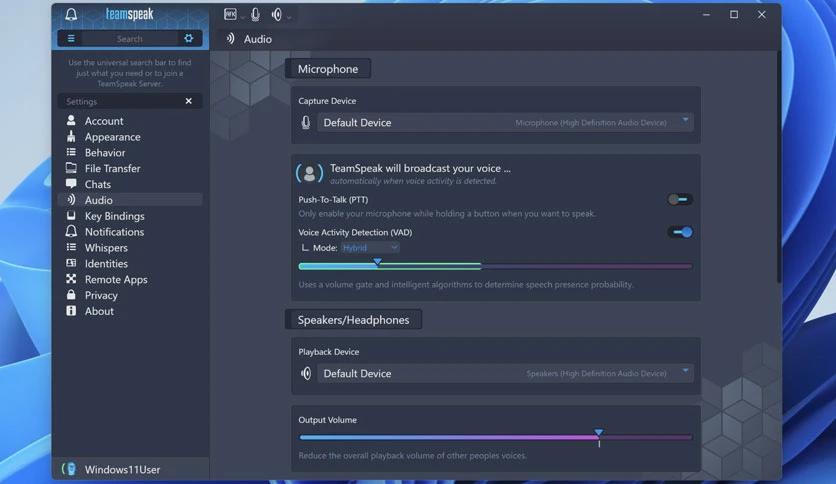Click the capture device microphone icon

tap(306, 123)
